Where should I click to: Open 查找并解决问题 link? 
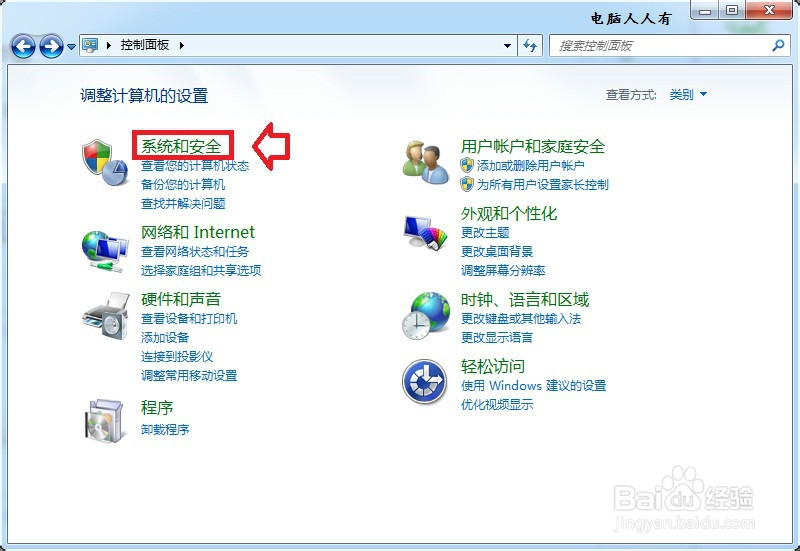pyautogui.click(x=183, y=204)
